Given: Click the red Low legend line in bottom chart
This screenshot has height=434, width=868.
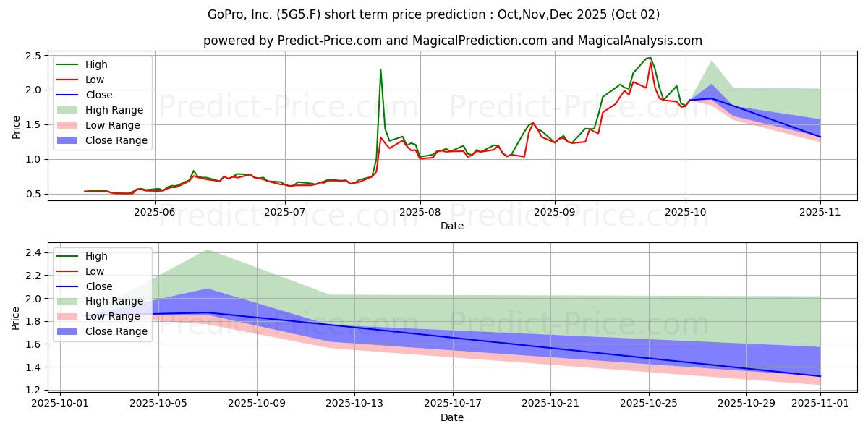Looking at the screenshot, I should [69, 271].
